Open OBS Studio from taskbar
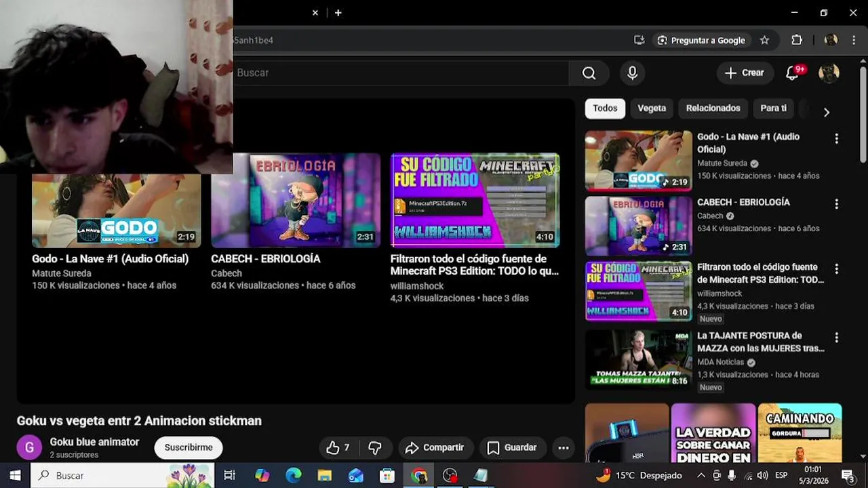The image size is (868, 488). (450, 476)
